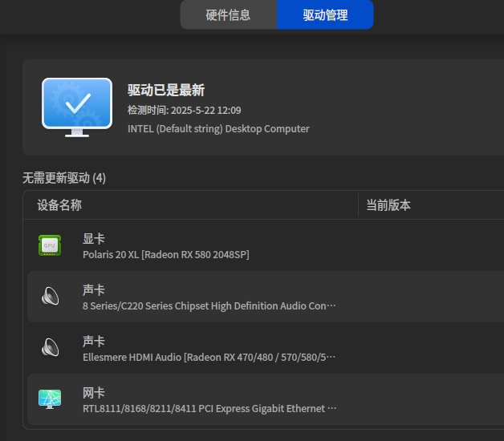This screenshot has height=441, width=504.
Task: Click the INTEL (Default string) Desktop Computer text
Action: 218,129
